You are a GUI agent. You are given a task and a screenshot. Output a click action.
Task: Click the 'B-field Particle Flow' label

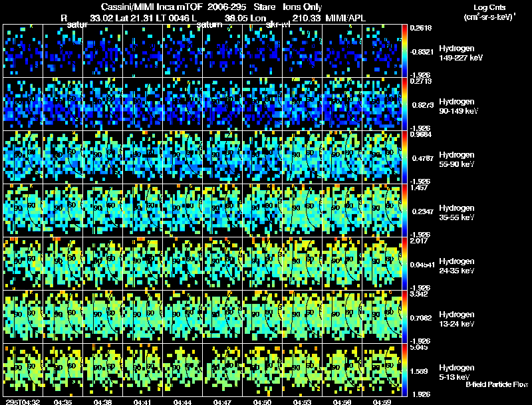point(497,384)
